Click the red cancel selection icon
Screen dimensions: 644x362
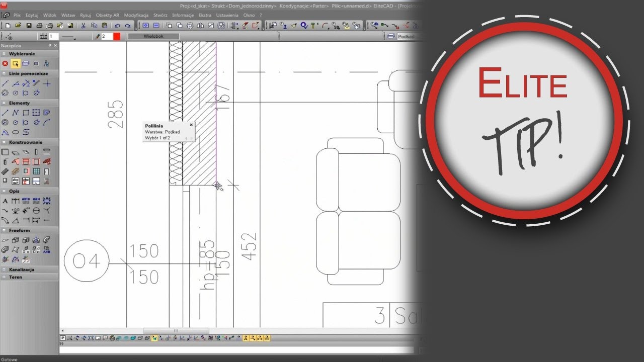pos(5,63)
